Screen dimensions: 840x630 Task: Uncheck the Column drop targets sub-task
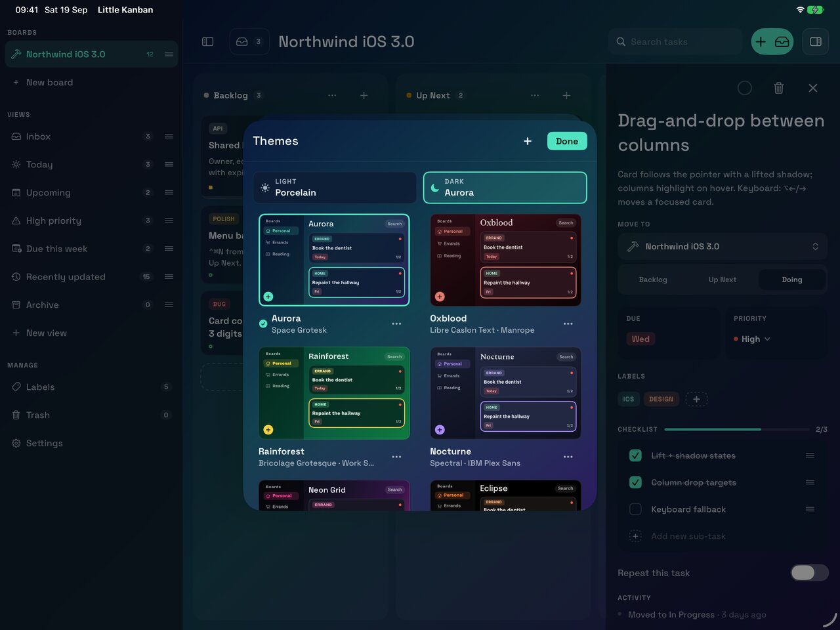point(635,482)
